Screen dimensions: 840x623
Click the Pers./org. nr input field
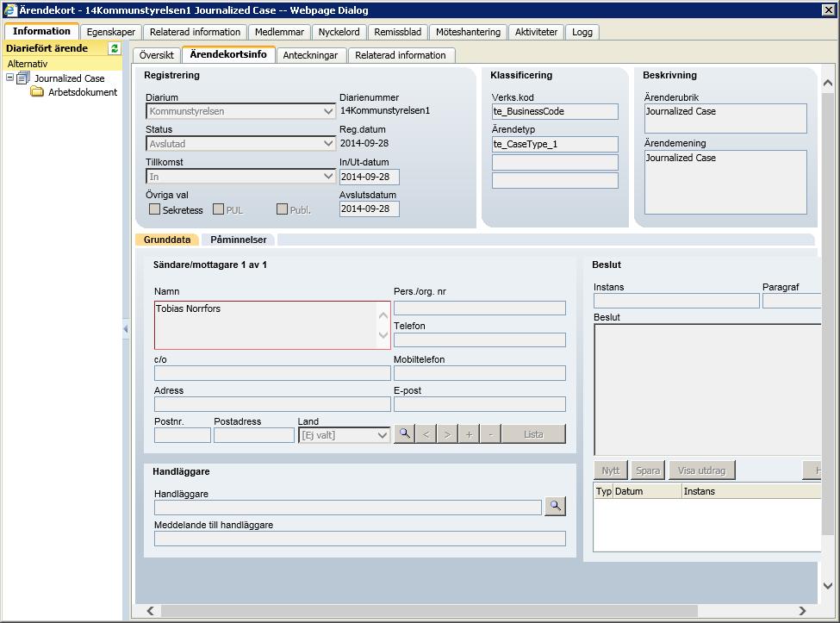point(480,308)
